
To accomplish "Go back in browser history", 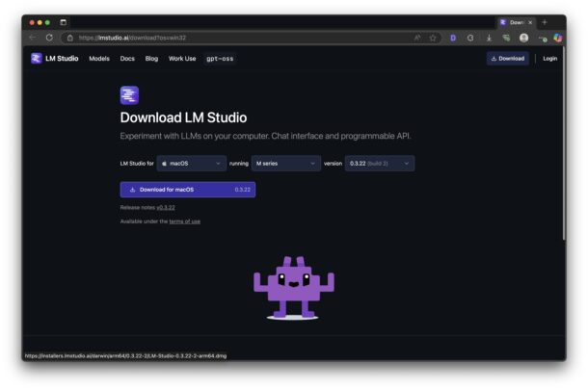I will pos(33,38).
